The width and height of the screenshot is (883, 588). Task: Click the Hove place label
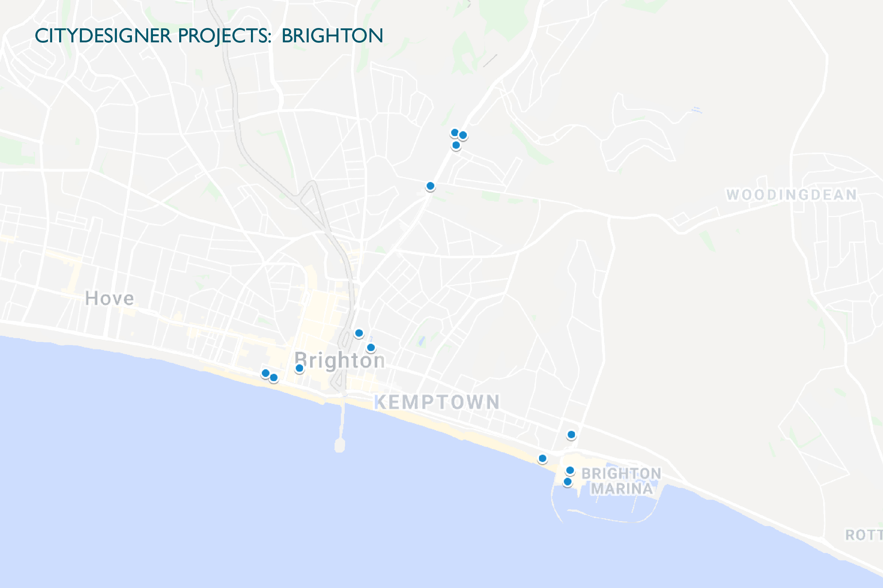pyautogui.click(x=110, y=299)
